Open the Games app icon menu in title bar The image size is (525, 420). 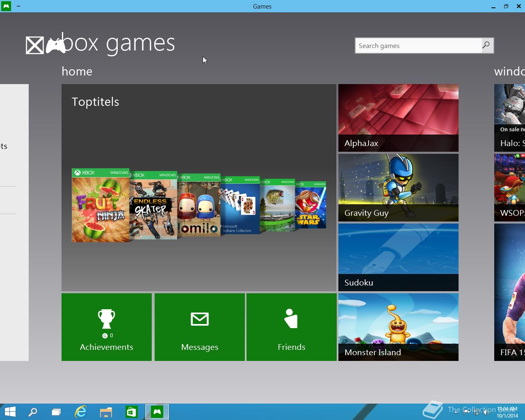(x=6, y=6)
